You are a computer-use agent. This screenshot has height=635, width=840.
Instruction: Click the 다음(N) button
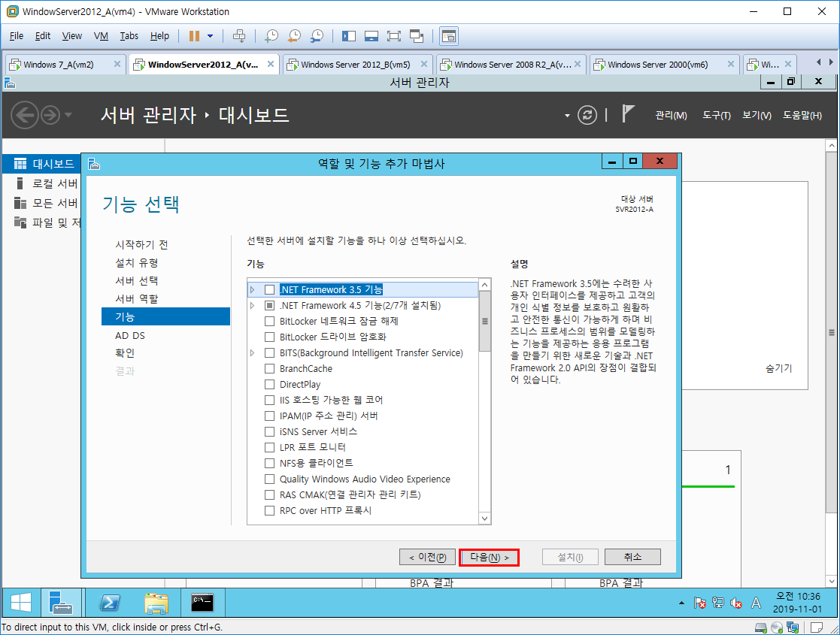pyautogui.click(x=489, y=558)
